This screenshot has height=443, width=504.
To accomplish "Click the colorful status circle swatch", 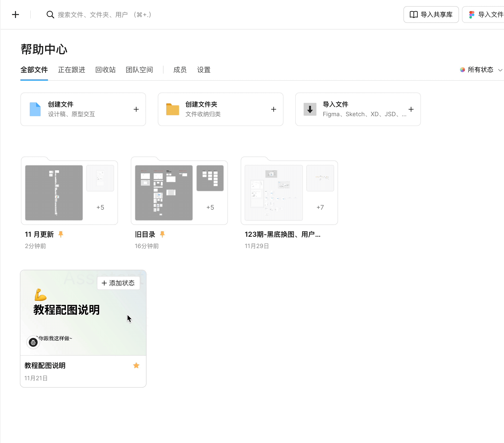I will click(462, 70).
